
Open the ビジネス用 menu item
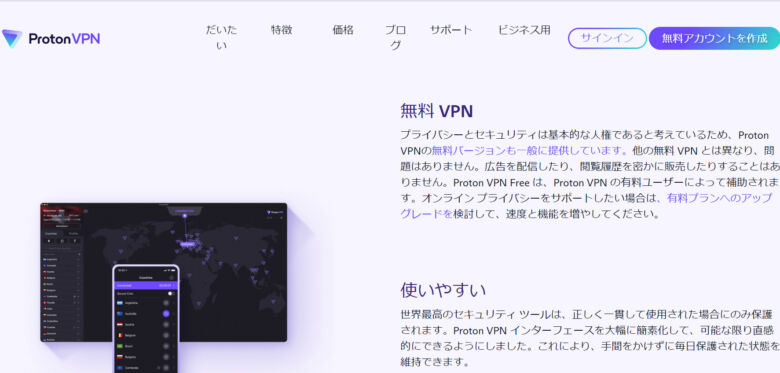tap(524, 30)
